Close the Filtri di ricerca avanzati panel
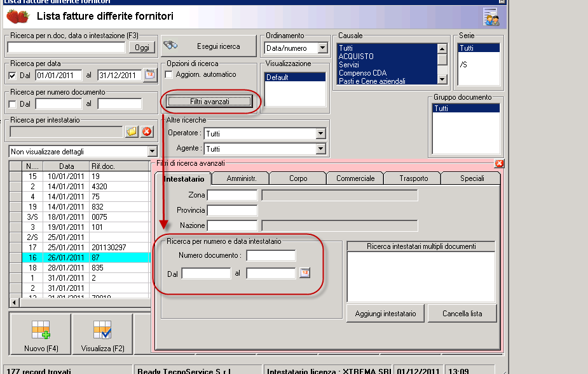 pos(499,163)
